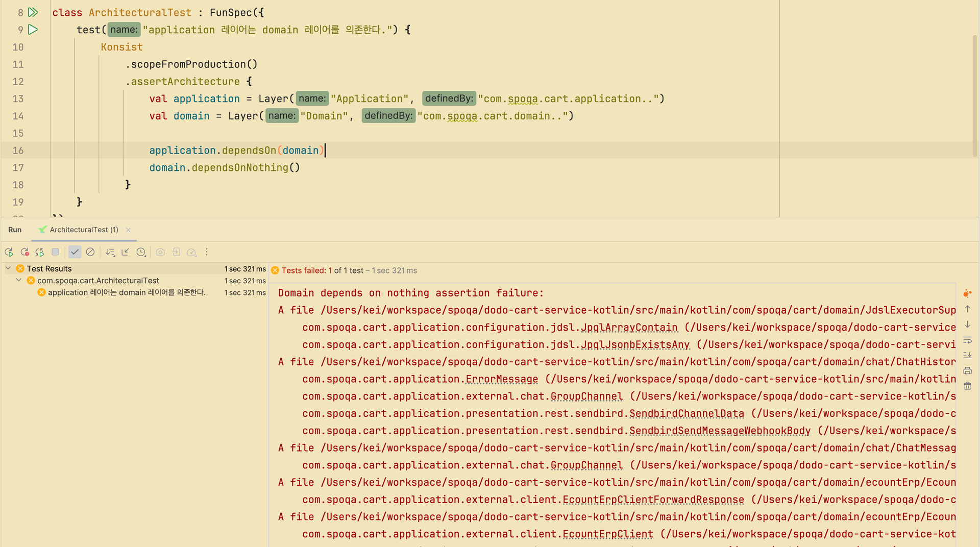980x547 pixels.
Task: Open JpqlJsonbExistsAny link in console
Action: click(635, 345)
